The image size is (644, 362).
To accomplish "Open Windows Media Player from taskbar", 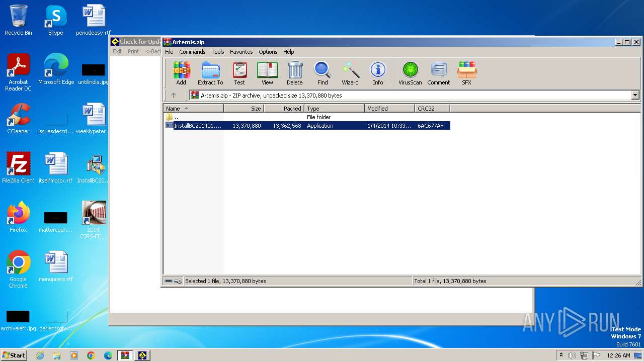I will point(74,355).
